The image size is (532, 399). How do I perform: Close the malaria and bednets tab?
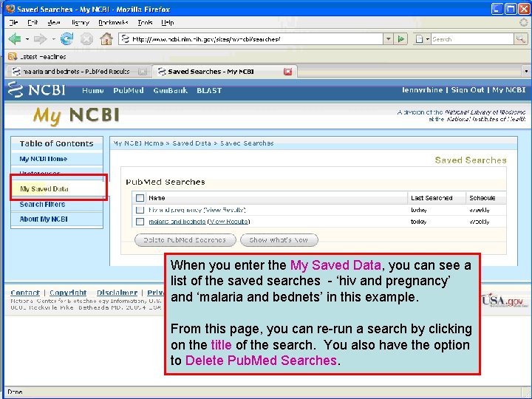[143, 72]
